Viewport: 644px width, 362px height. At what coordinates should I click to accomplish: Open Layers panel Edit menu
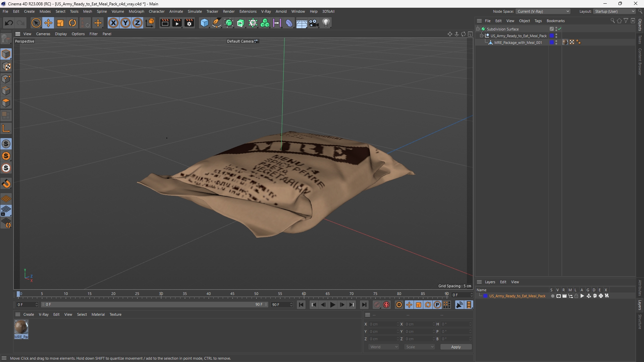[x=503, y=282]
